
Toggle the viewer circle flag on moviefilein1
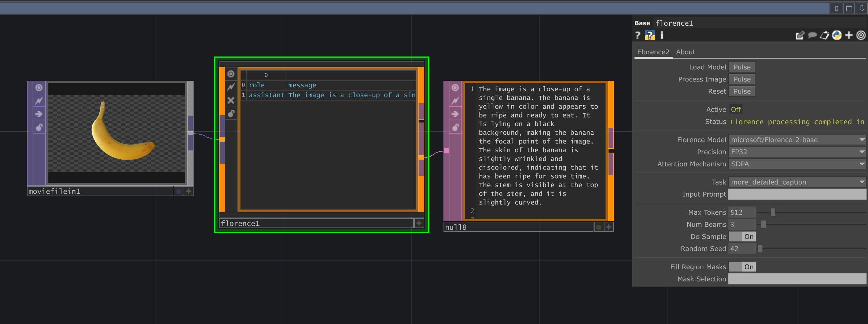pos(39,88)
